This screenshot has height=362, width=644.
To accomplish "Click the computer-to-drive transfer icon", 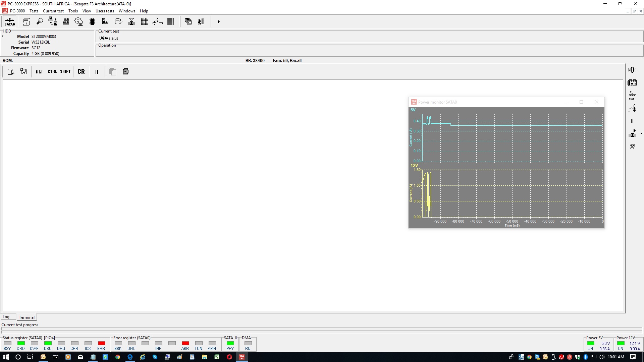I will (53, 21).
